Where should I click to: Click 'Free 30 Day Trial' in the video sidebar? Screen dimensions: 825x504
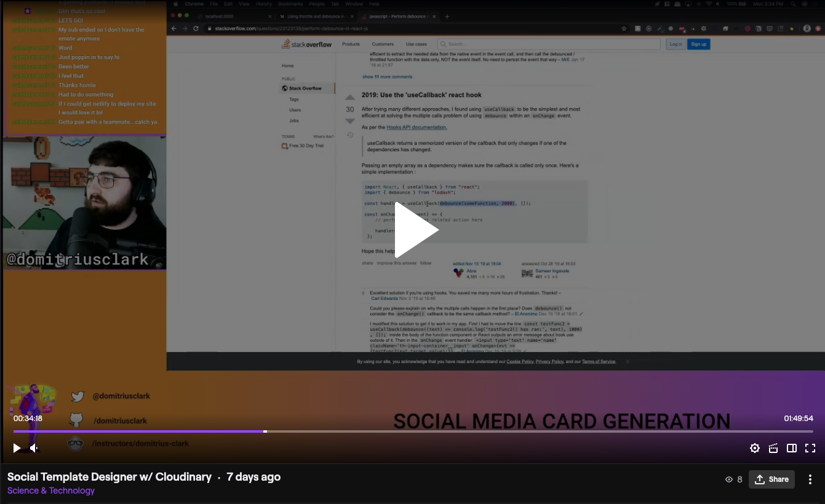pyautogui.click(x=306, y=146)
